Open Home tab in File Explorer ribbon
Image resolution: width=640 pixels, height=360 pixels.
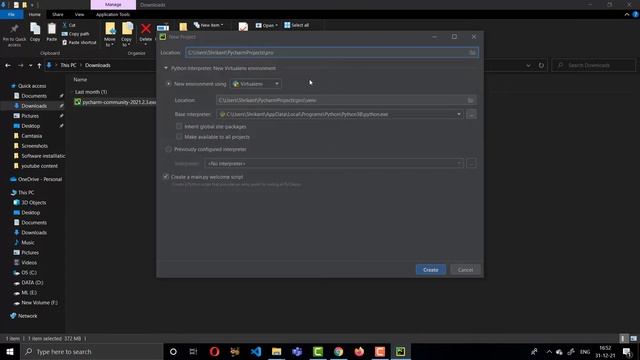coord(35,14)
